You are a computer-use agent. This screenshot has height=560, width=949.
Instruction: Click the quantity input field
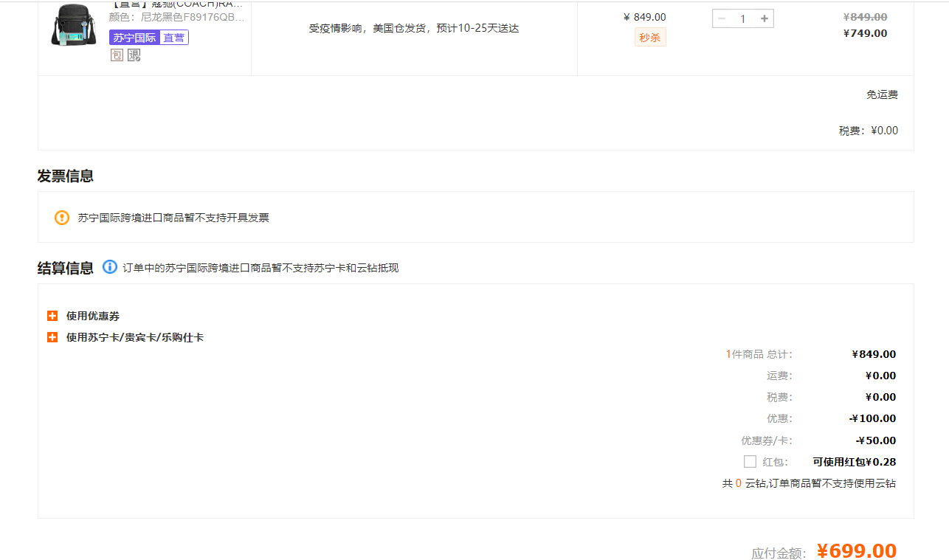pos(743,18)
